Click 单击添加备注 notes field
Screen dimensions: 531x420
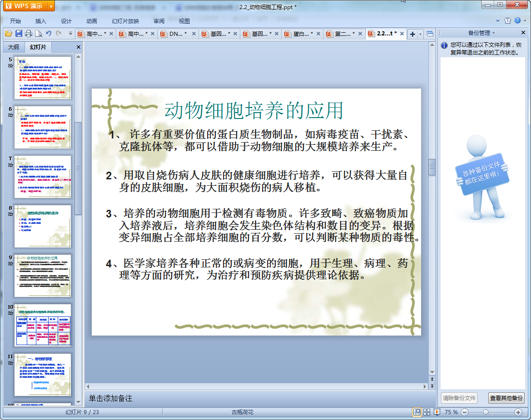click(110, 398)
